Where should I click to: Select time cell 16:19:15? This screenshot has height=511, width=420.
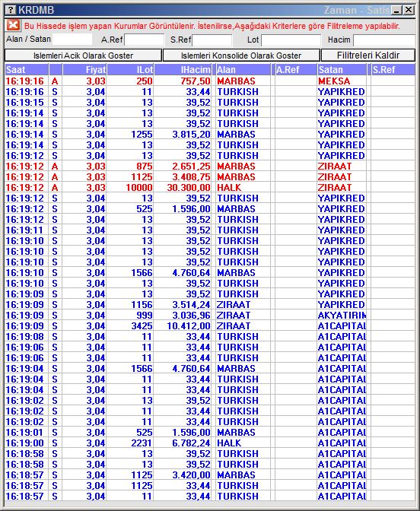[27, 103]
